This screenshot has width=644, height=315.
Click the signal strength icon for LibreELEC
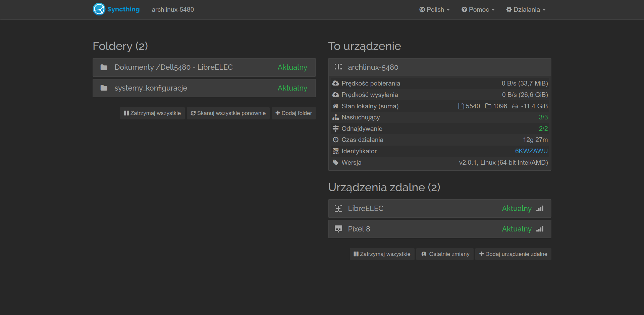[540, 209]
